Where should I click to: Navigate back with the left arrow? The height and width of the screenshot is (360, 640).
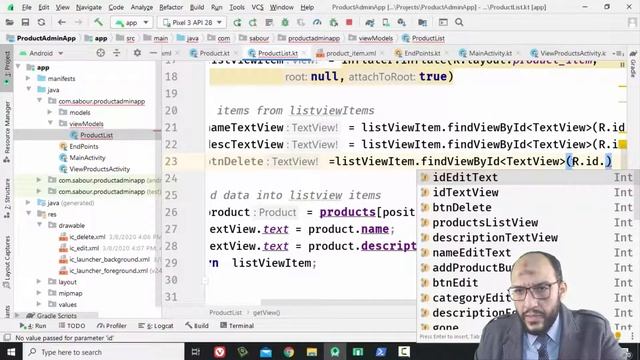(x=62, y=22)
